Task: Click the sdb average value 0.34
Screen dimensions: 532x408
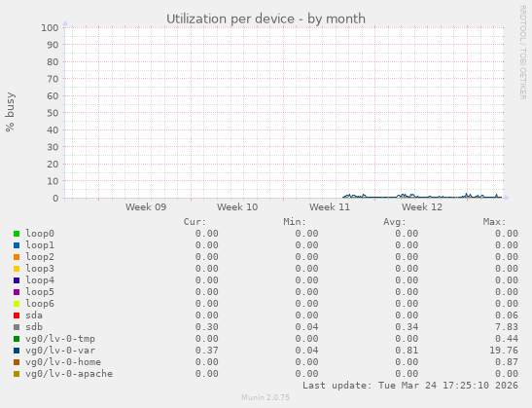Action: point(407,327)
